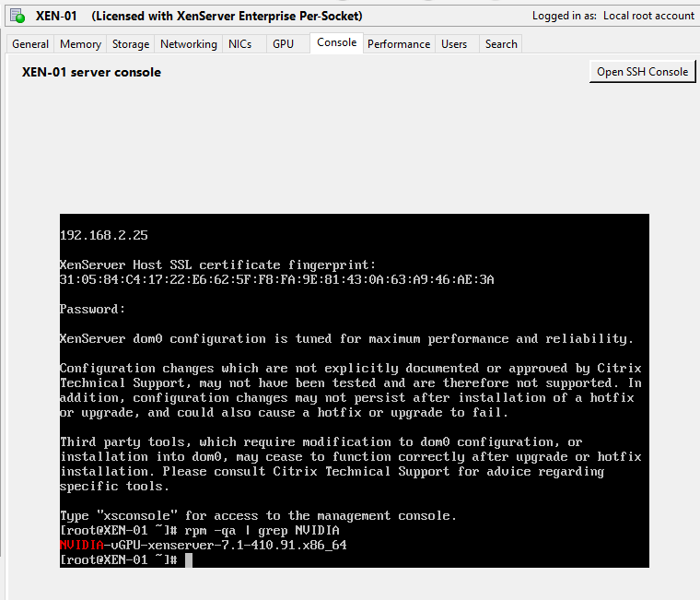The image size is (700, 600).
Task: Click the Password: prompt in console
Action: pyautogui.click(x=92, y=309)
